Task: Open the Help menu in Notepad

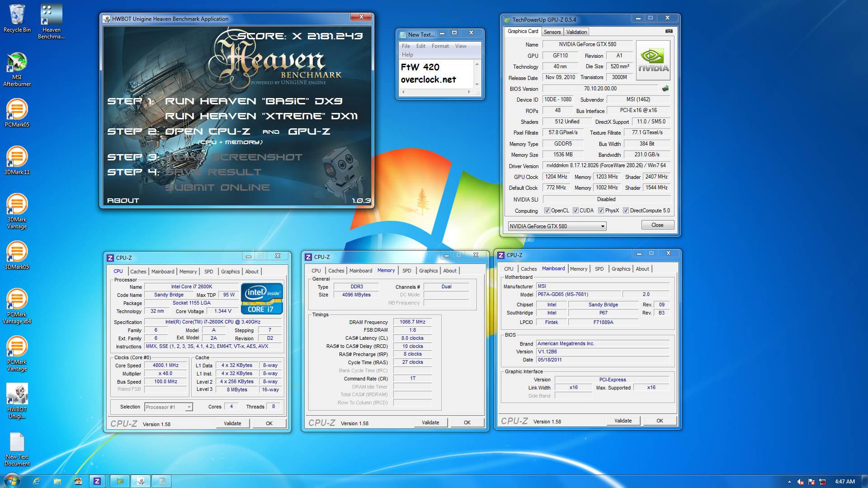Action: [x=407, y=55]
